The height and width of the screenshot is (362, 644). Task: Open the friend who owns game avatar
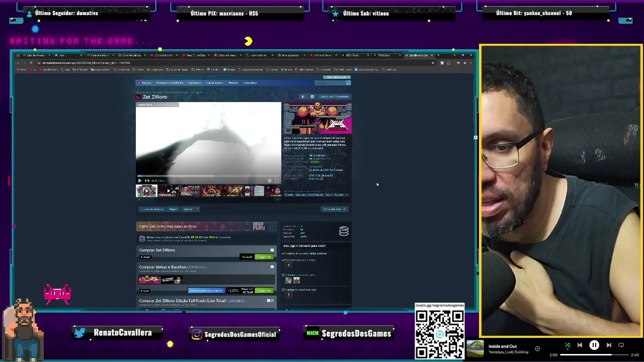[288, 295]
